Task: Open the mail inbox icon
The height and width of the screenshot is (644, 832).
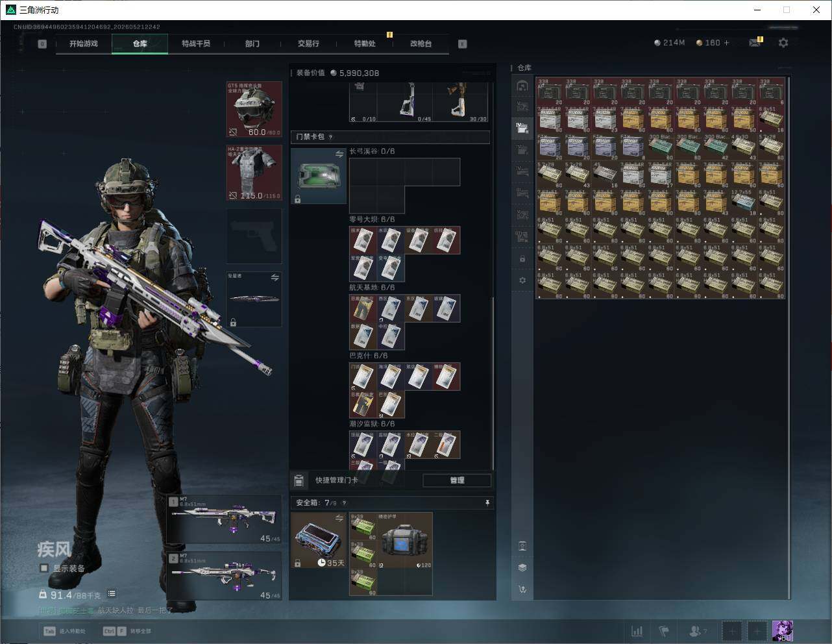Action: [755, 43]
